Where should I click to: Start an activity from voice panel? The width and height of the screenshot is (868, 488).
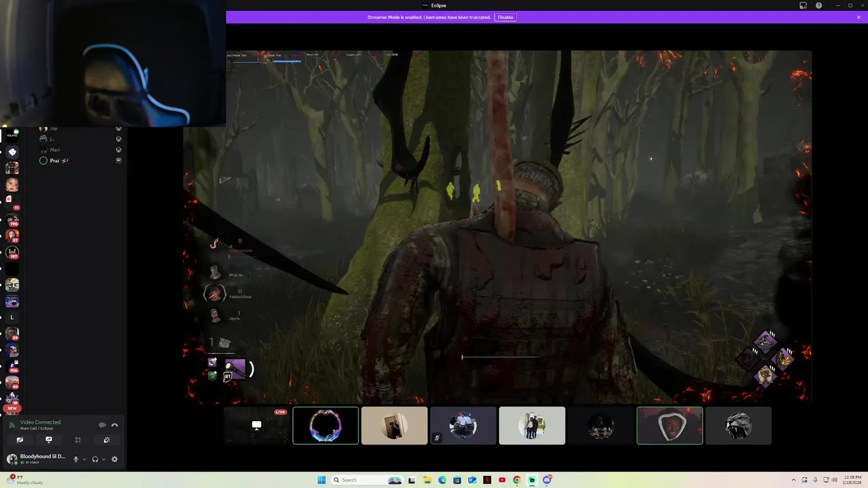[x=78, y=440]
